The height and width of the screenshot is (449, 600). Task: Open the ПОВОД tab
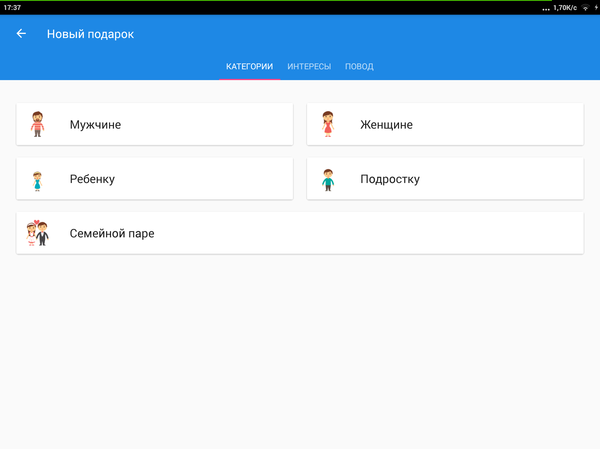click(x=359, y=67)
